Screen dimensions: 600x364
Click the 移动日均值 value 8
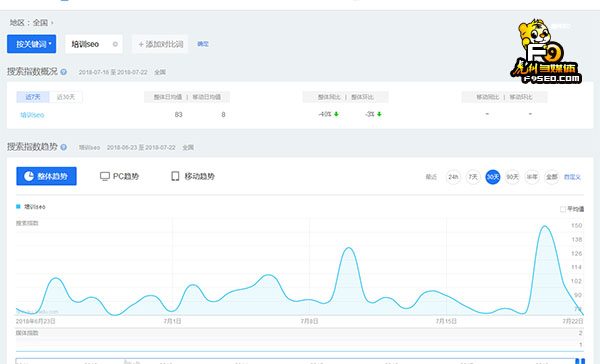pos(223,114)
